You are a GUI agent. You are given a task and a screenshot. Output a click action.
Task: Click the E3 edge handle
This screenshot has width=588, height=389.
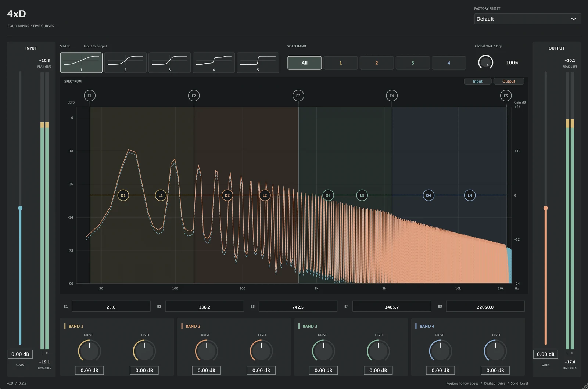[x=298, y=96]
